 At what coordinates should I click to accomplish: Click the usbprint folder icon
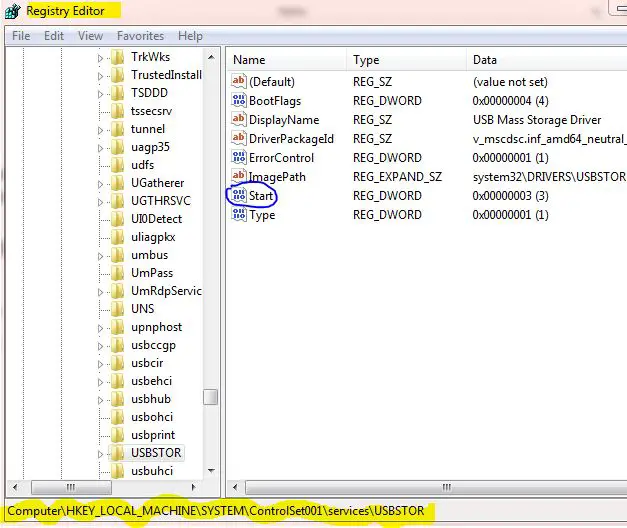pos(118,435)
